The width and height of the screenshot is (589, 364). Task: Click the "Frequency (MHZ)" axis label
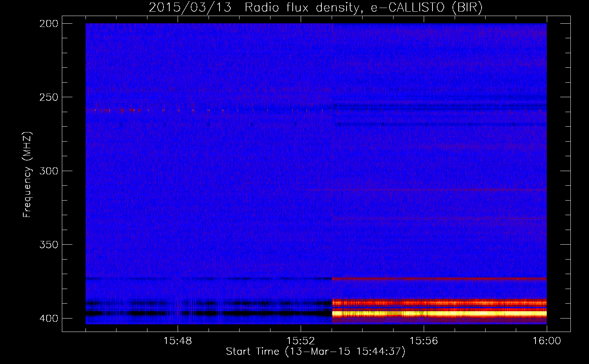pos(27,174)
